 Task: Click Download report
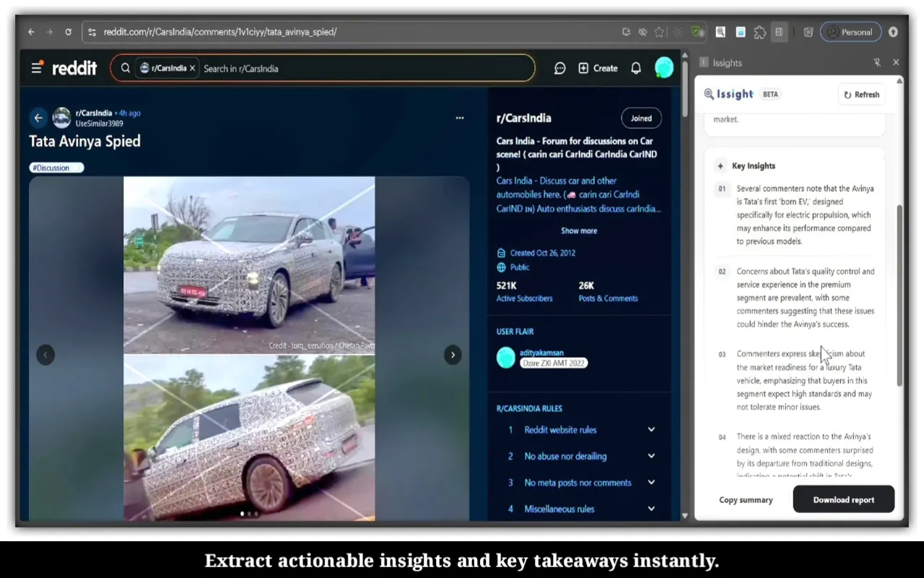click(x=844, y=499)
